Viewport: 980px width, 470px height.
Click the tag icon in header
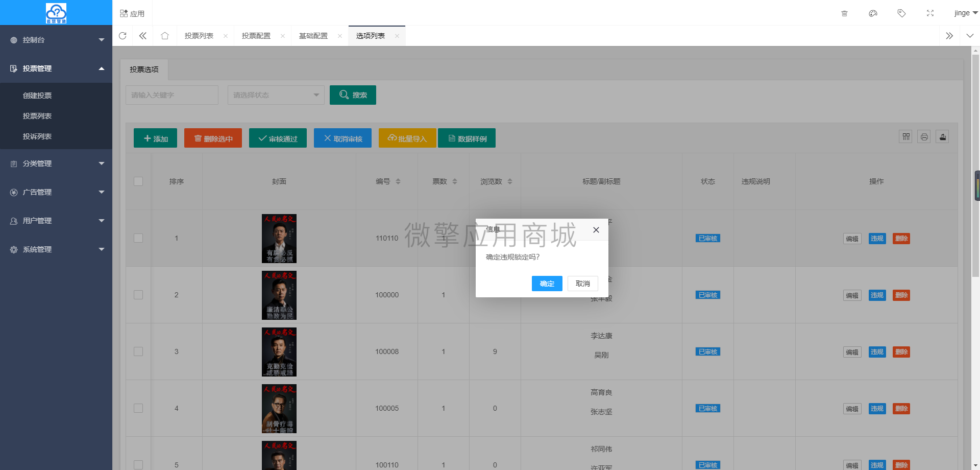click(901, 13)
